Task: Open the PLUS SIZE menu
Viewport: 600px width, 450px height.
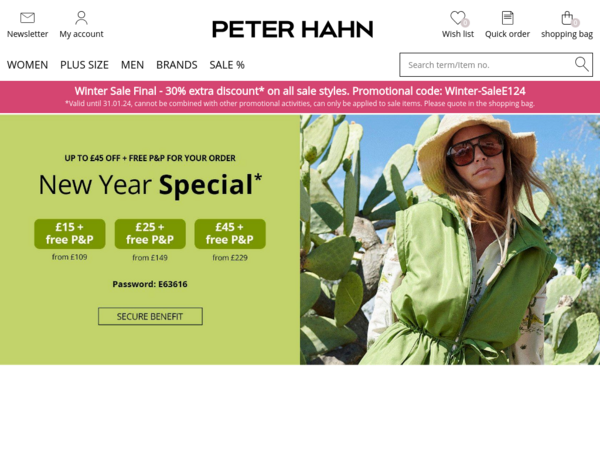Action: click(84, 65)
